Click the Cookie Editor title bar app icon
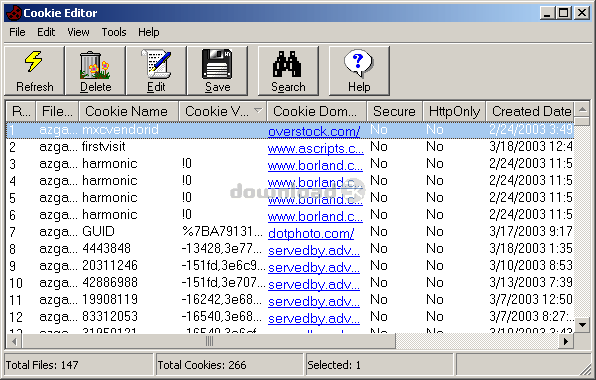The width and height of the screenshot is (596, 380). click(x=14, y=13)
